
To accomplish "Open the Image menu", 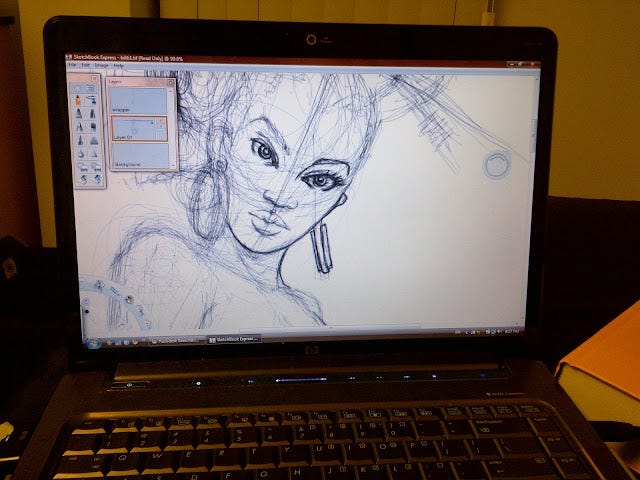I will click(101, 65).
